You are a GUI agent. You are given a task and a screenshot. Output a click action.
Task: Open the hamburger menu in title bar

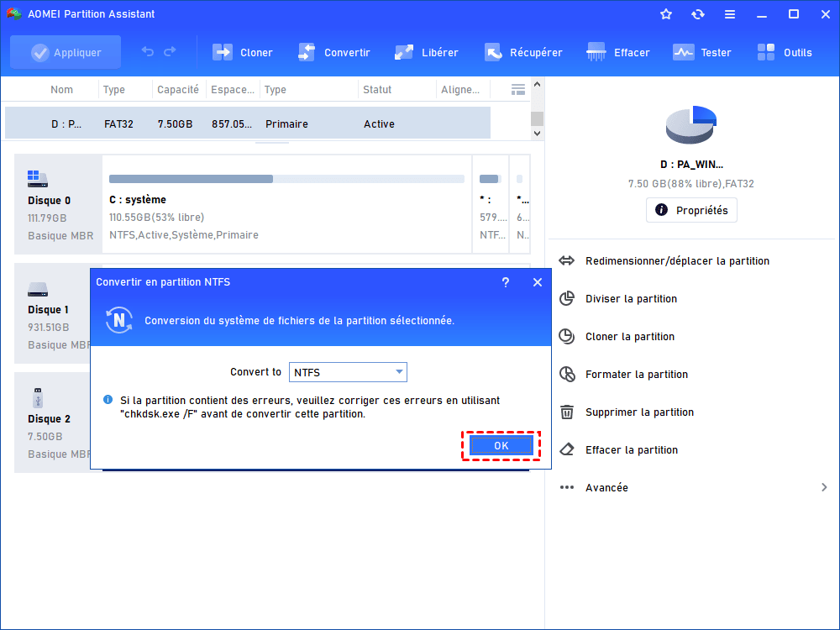tap(730, 14)
